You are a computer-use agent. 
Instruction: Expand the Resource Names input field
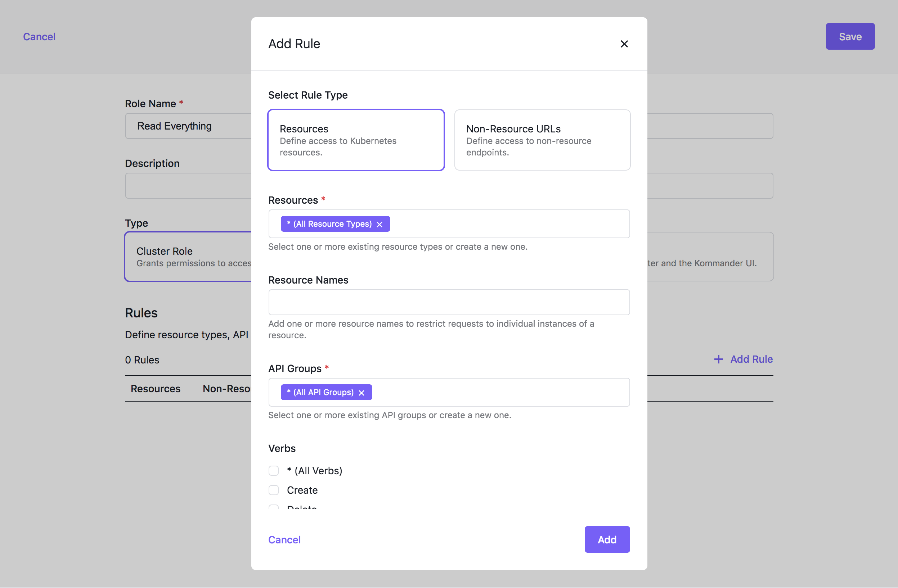pyautogui.click(x=449, y=301)
